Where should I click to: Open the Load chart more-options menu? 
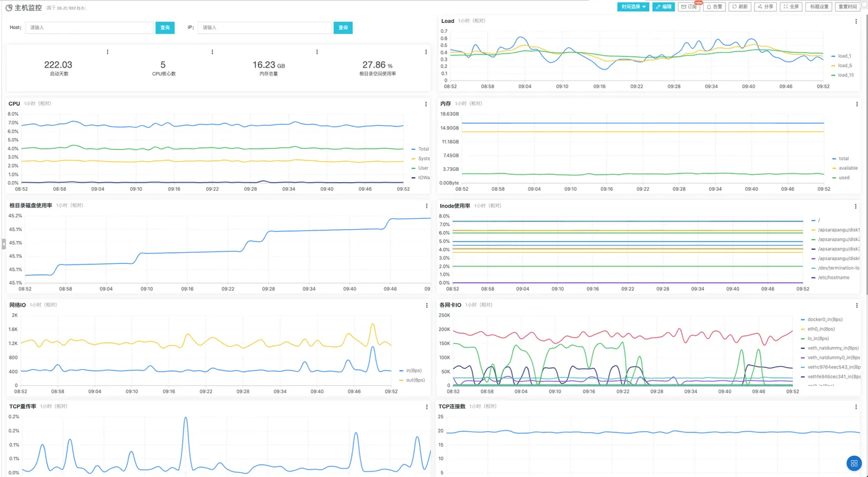click(x=857, y=20)
